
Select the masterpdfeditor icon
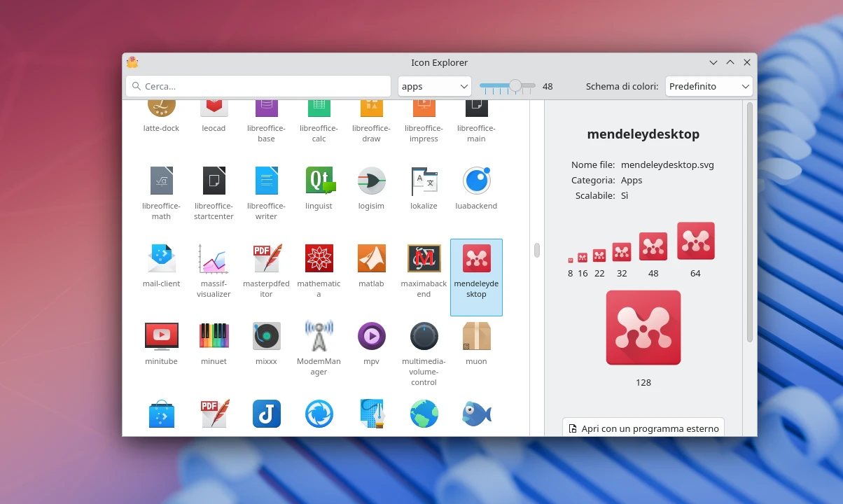(266, 258)
